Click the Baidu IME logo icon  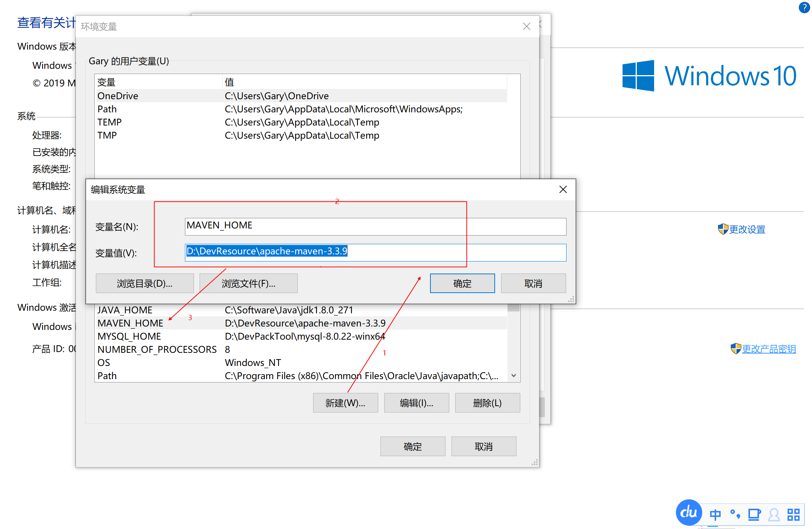click(x=688, y=512)
